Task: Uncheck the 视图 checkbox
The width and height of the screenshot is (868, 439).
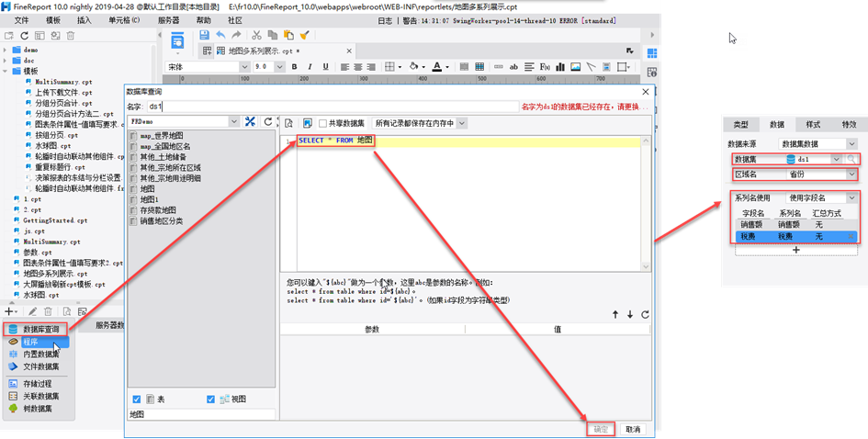Action: pyautogui.click(x=210, y=400)
